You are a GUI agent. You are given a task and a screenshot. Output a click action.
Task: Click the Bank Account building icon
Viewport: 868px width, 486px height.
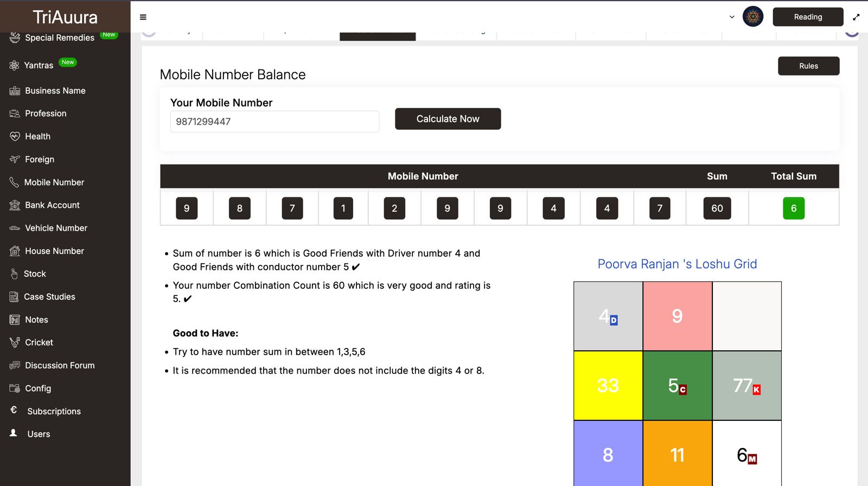pos(15,205)
